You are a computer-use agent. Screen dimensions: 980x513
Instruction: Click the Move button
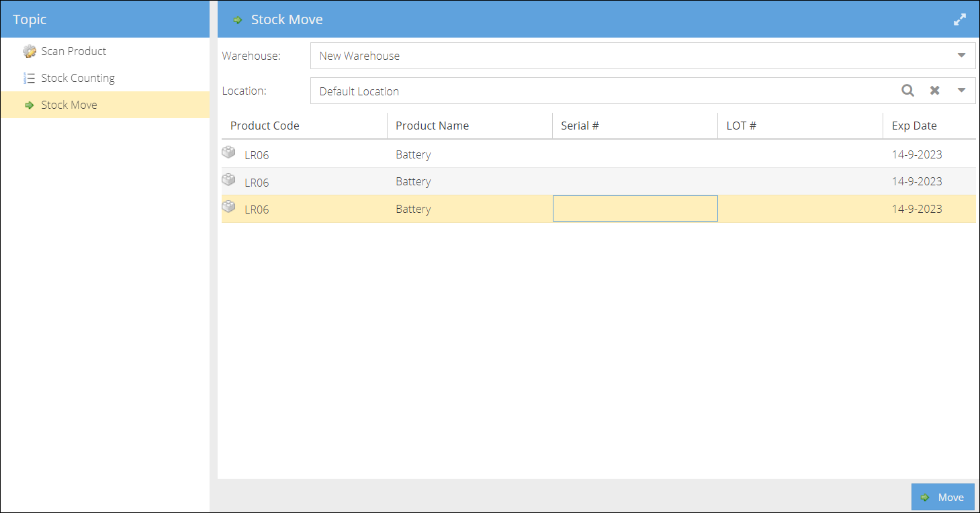(942, 497)
